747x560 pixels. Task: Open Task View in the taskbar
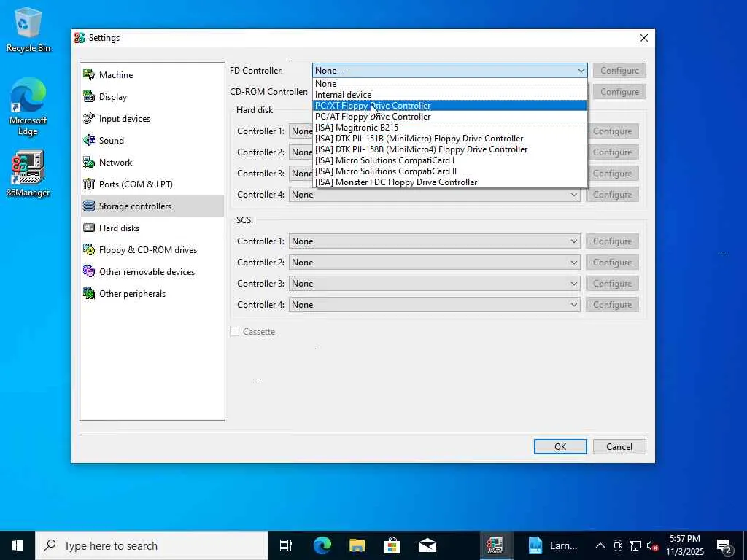286,545
